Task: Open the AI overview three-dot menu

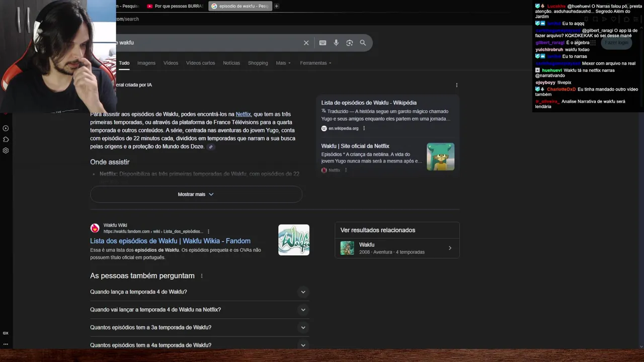Action: [x=457, y=85]
